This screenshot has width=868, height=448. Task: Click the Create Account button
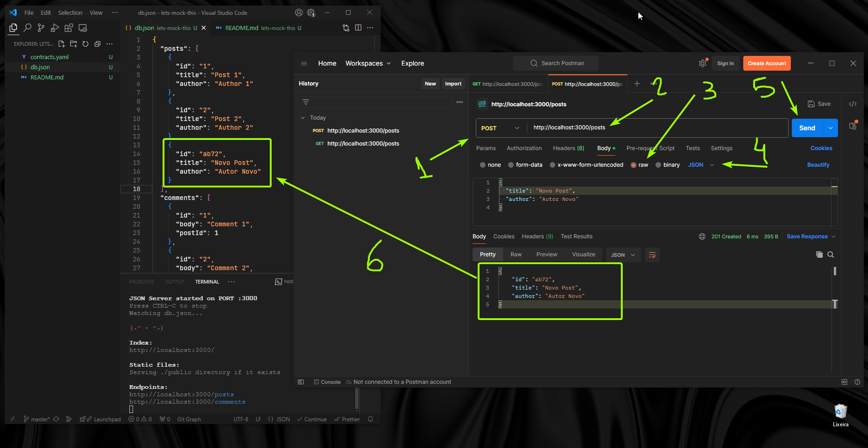click(x=767, y=63)
